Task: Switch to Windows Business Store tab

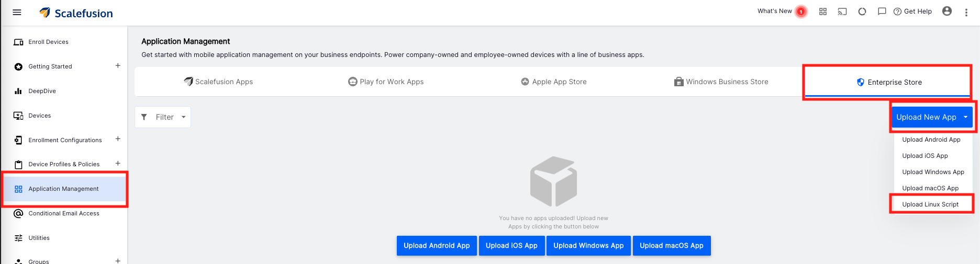Action: [721, 82]
